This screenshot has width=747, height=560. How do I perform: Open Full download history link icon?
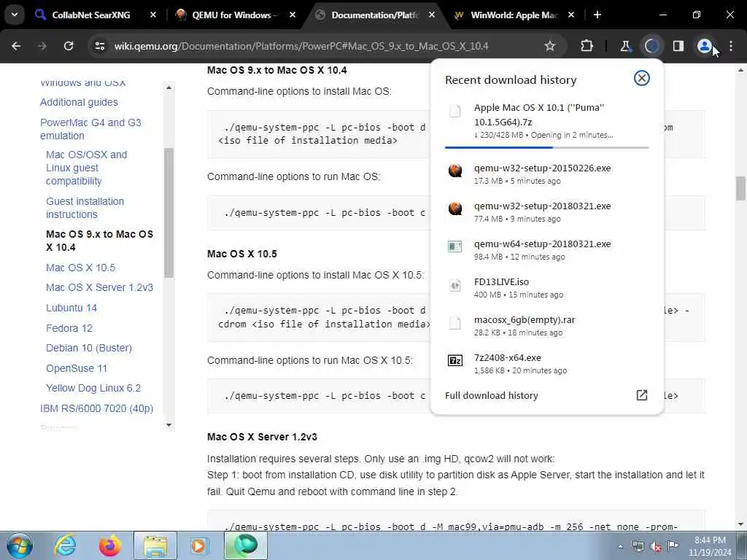(x=641, y=395)
